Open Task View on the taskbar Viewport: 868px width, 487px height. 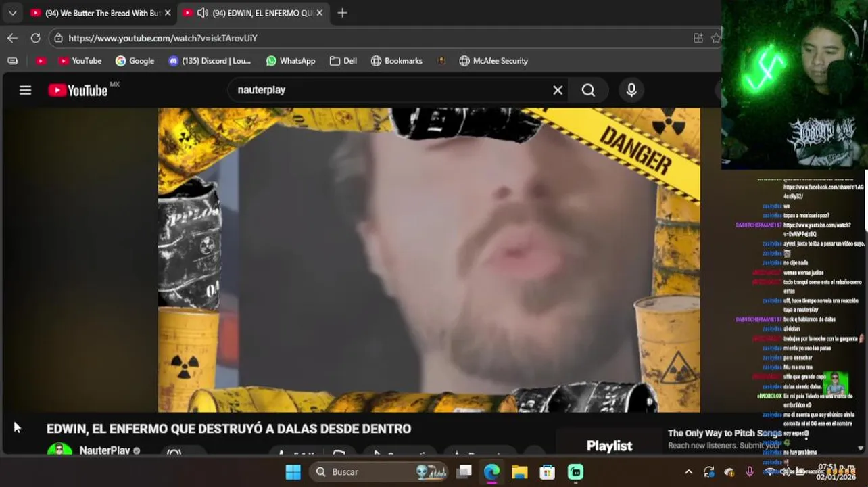(464, 471)
